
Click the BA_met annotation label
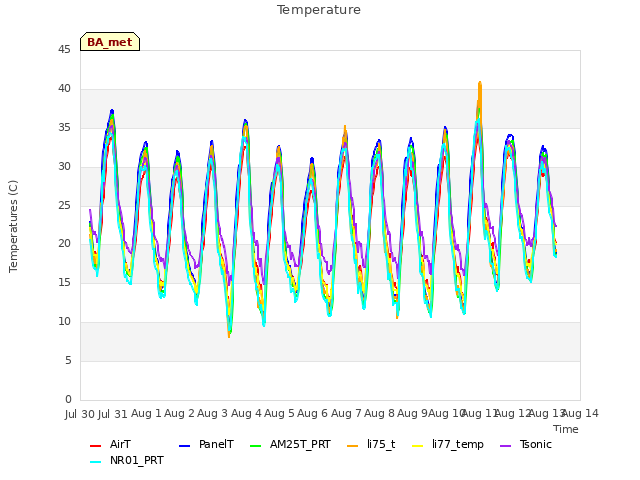pos(110,42)
